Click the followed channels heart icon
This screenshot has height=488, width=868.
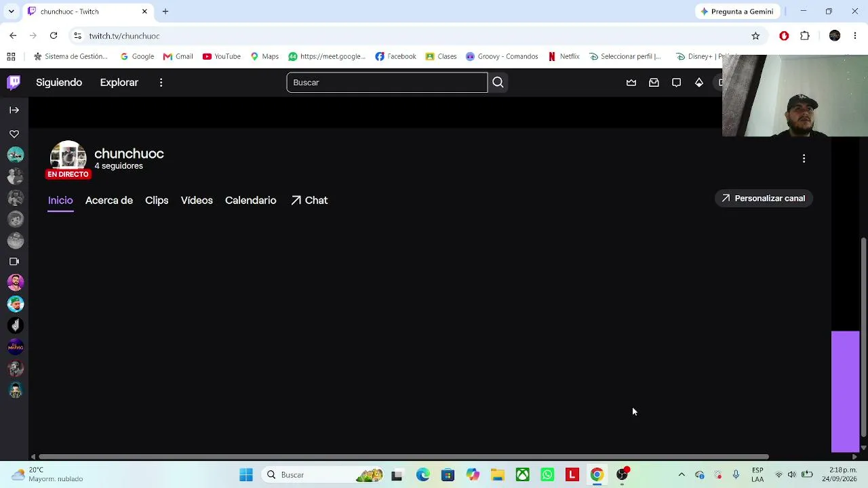[x=14, y=134]
